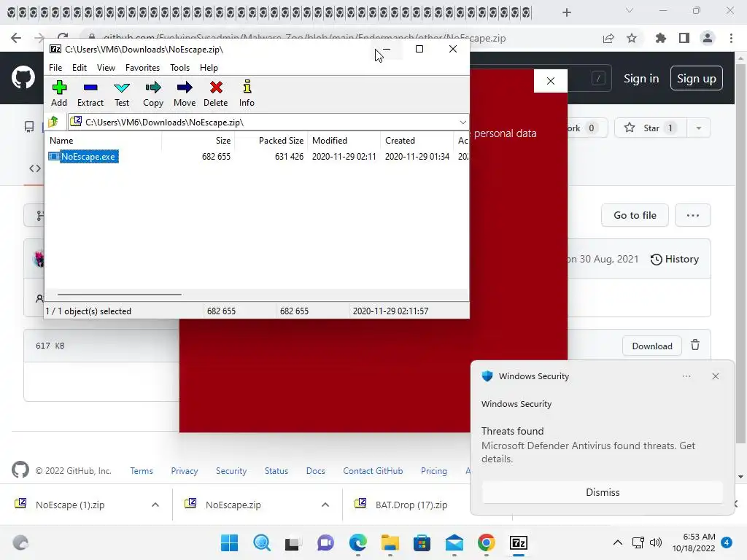The height and width of the screenshot is (560, 747).
Task: Open Windows Security notification options
Action: (x=686, y=376)
